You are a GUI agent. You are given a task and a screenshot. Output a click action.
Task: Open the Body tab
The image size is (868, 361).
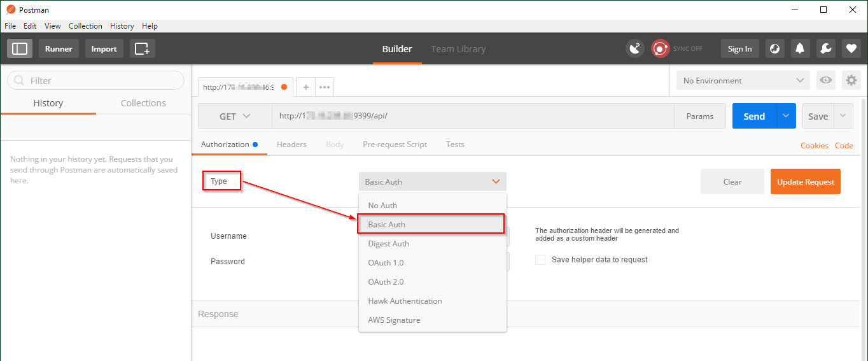click(x=335, y=145)
